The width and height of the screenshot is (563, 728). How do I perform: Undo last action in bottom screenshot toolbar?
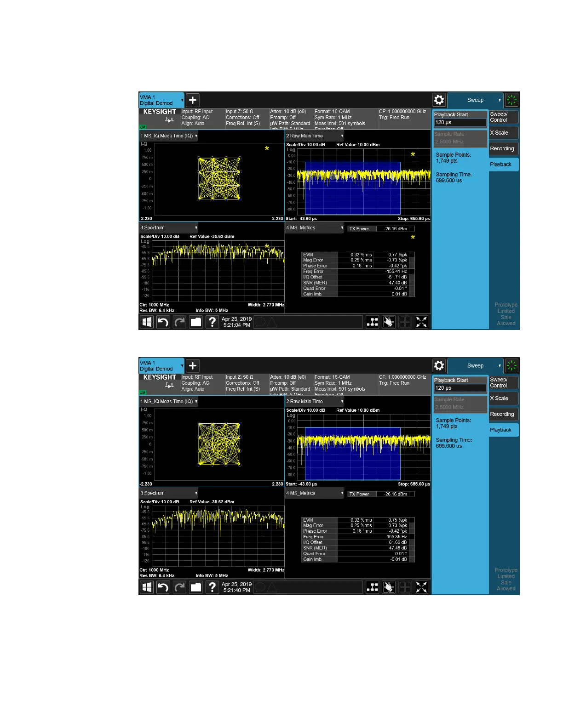163,587
